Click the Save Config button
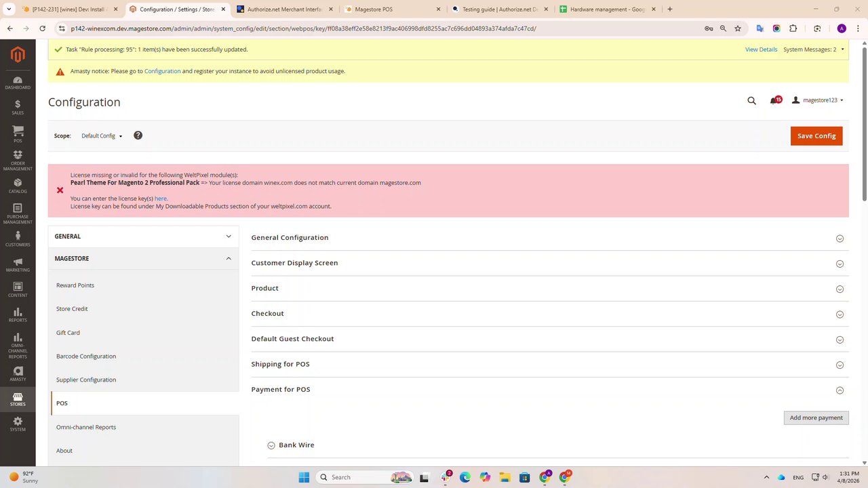868x488 pixels. (816, 136)
